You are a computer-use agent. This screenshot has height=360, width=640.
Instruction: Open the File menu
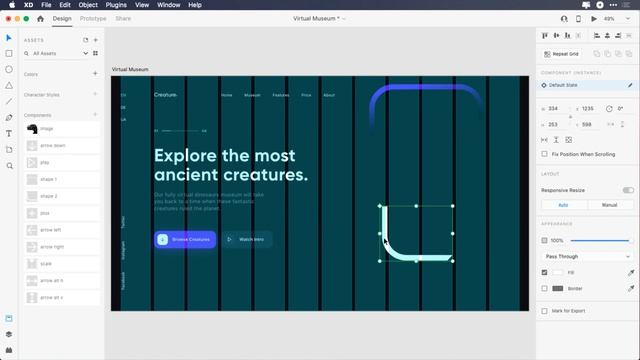point(46,5)
